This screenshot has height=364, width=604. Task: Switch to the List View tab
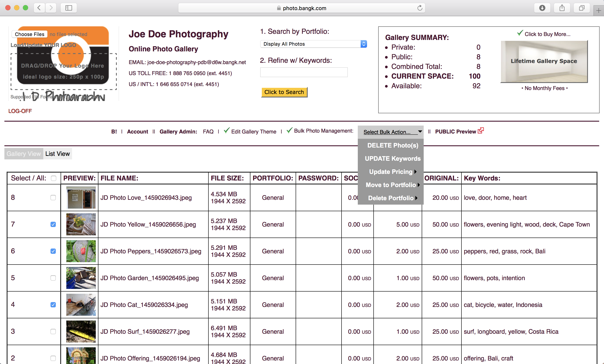click(x=58, y=154)
